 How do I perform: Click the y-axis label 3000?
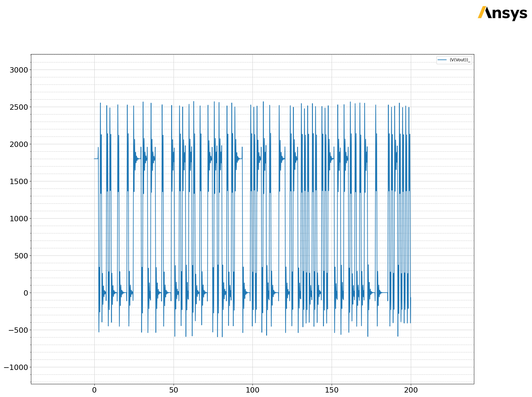point(19,70)
